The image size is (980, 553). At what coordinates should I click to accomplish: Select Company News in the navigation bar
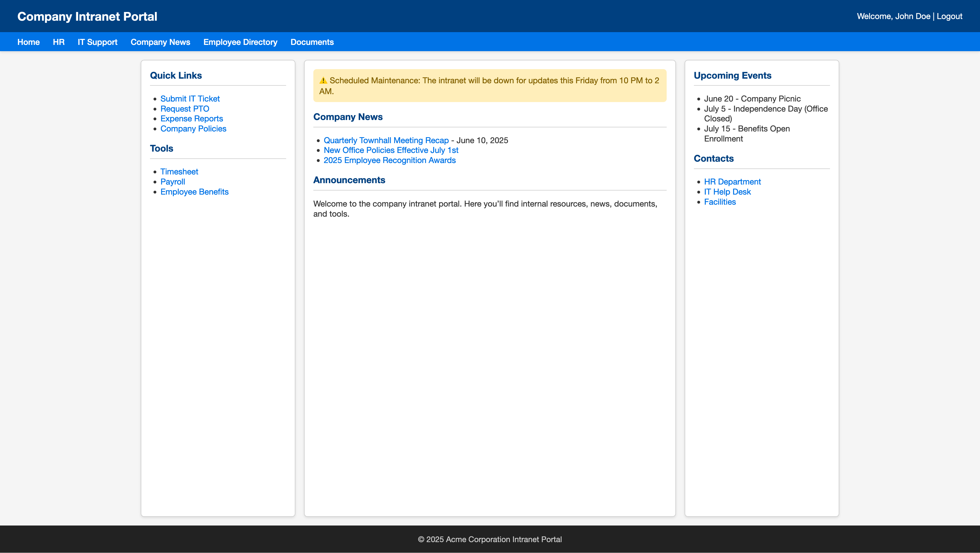pyautogui.click(x=160, y=42)
